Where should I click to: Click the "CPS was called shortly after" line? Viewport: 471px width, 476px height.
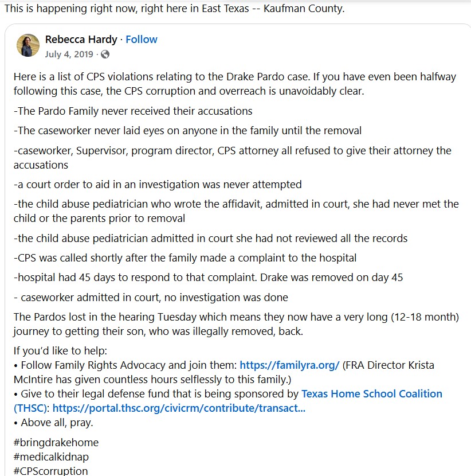click(186, 258)
